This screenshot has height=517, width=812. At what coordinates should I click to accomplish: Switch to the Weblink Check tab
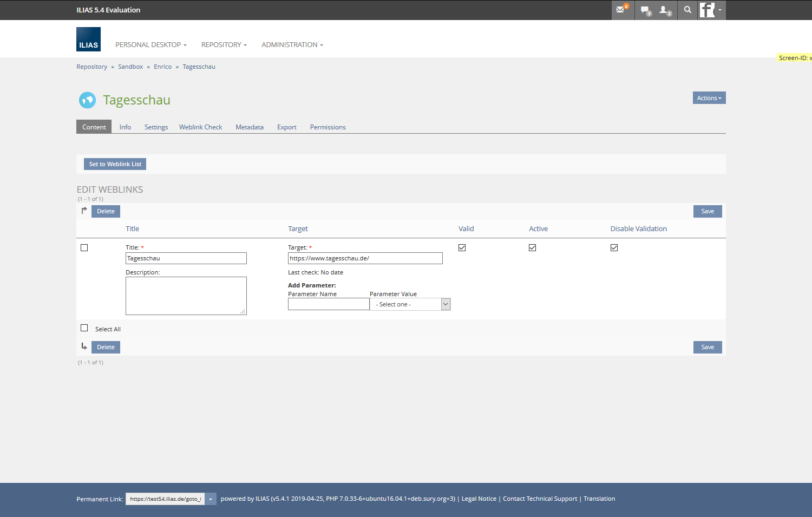(200, 127)
